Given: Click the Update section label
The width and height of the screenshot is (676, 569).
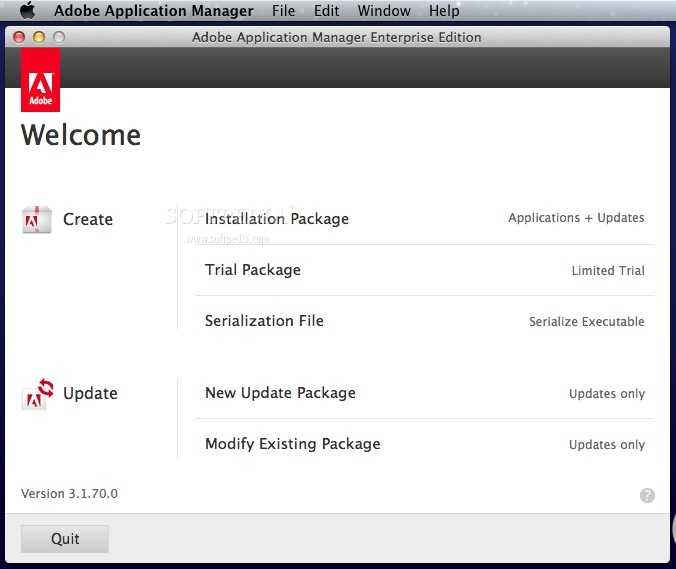Looking at the screenshot, I should (x=90, y=394).
